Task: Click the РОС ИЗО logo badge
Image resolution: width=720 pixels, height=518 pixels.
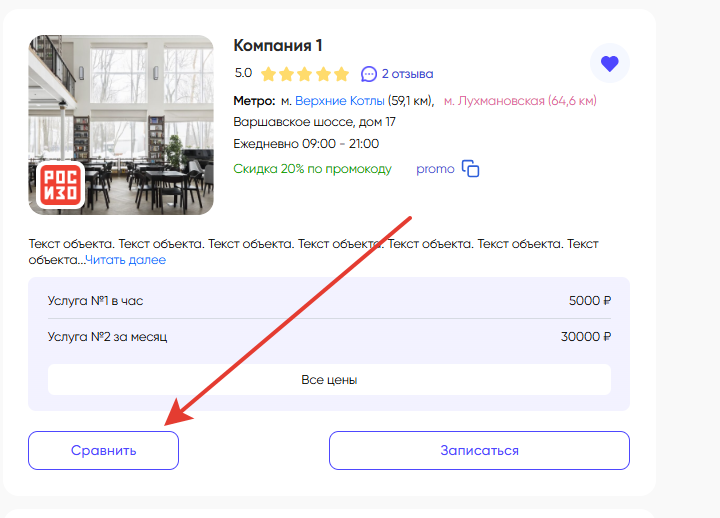Action: (59, 186)
